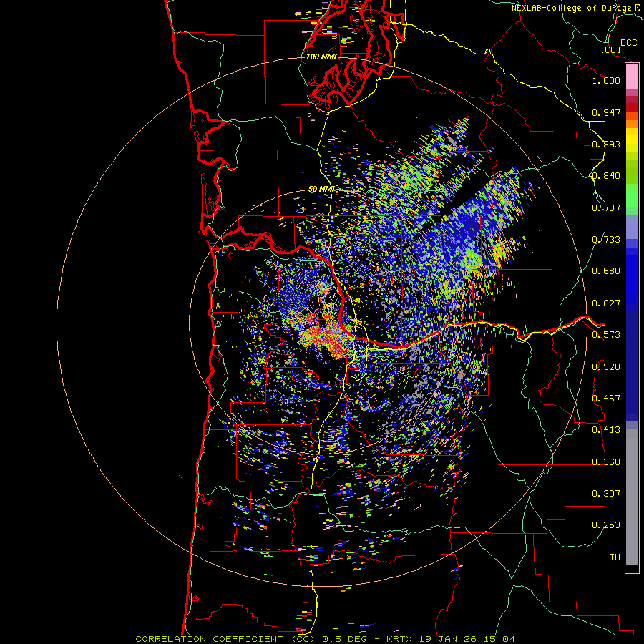644x644 pixels.
Task: Click the 50 NMI range ring label
Action: tap(321, 190)
